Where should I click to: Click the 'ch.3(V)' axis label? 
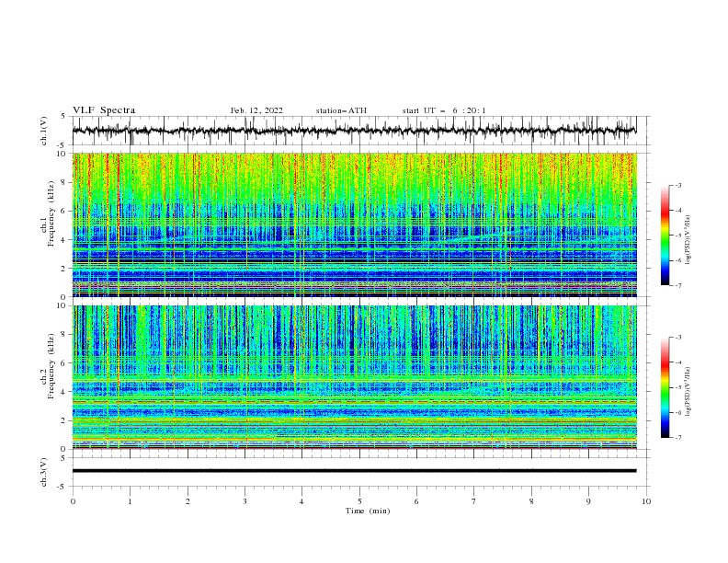(x=44, y=472)
